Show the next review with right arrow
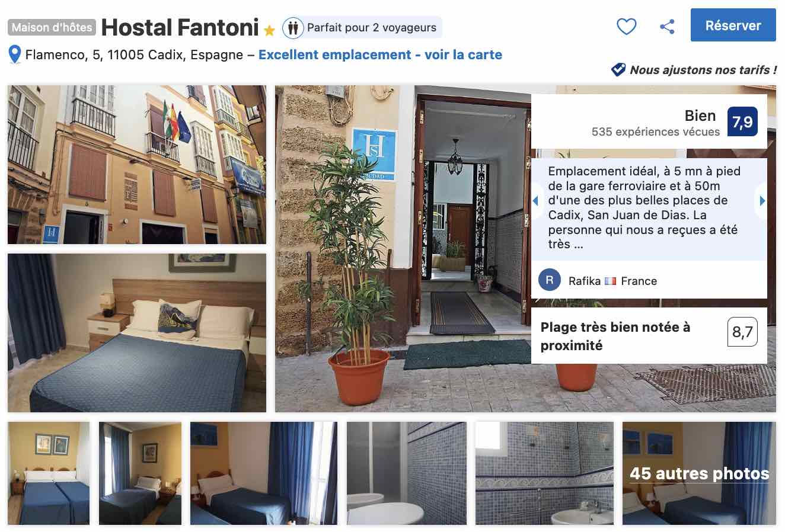 coord(762,201)
